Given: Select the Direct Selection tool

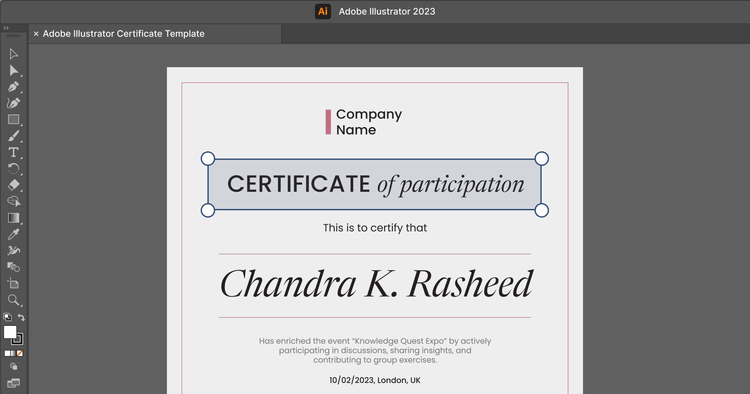Looking at the screenshot, I should pos(13,70).
